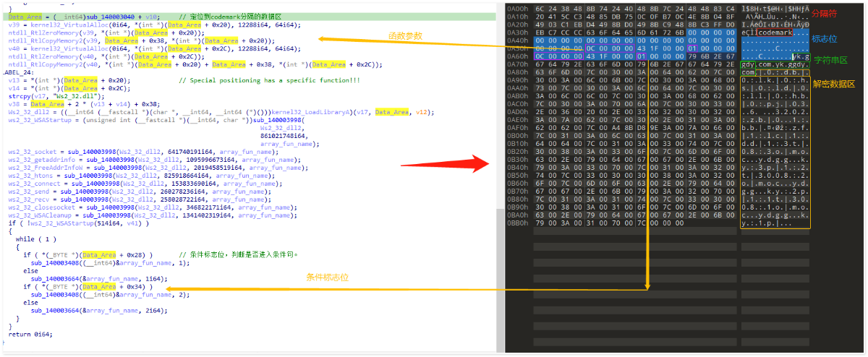Click hex offset 0A30h row label
This screenshot has width=868, height=357.
[x=516, y=31]
